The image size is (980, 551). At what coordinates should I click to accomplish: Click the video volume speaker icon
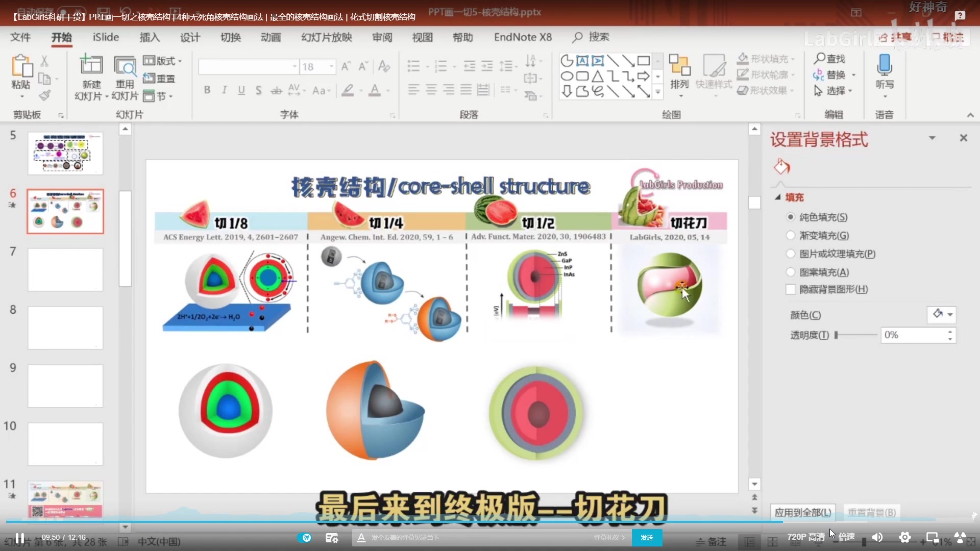pos(877,537)
